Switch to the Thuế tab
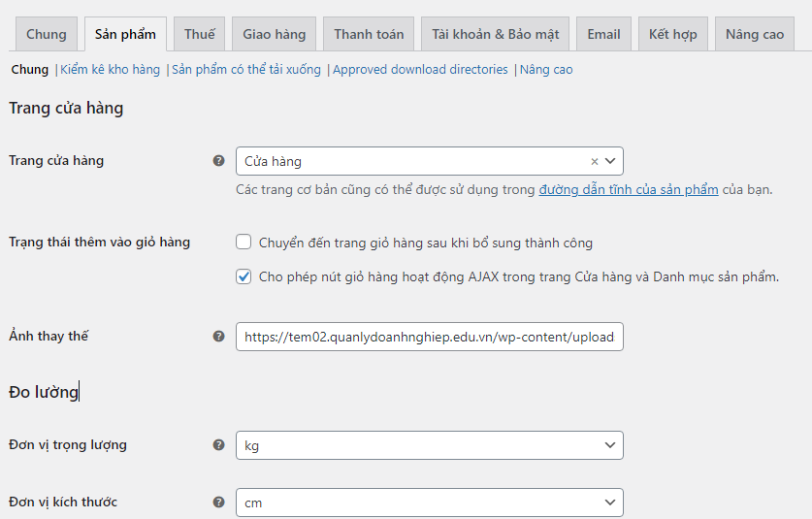Image resolution: width=812 pixels, height=519 pixels. pos(200,34)
